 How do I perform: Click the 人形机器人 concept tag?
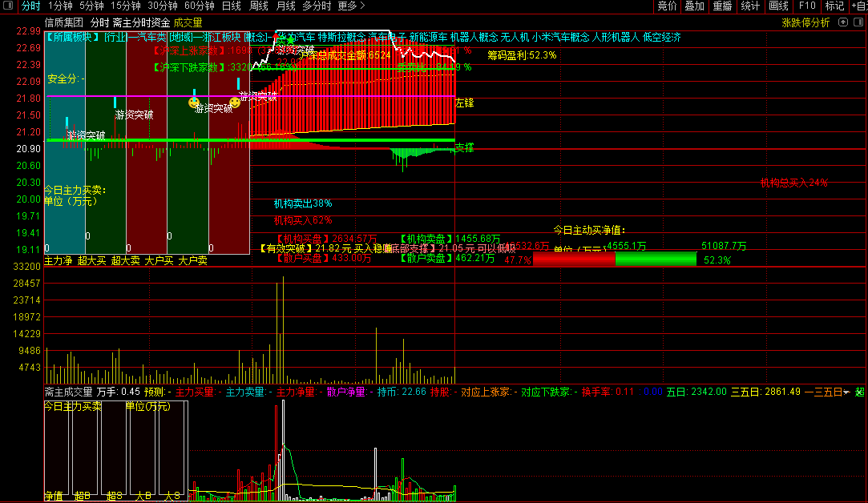(616, 37)
